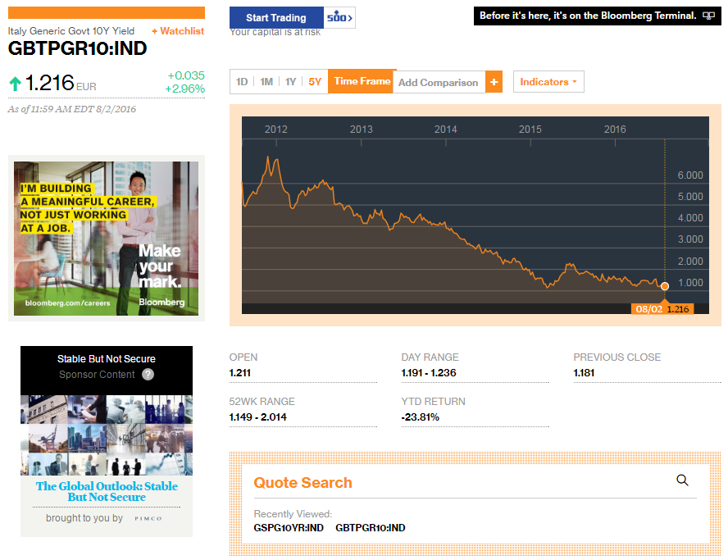728x560 pixels.
Task: Click the green up arrow by the price
Action: point(15,84)
